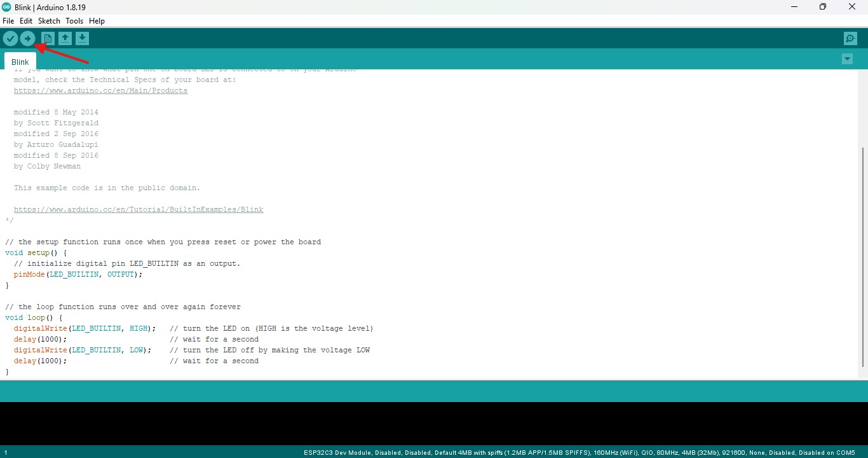
Task: Open the Serial Monitor magnifier icon
Action: tap(850, 39)
